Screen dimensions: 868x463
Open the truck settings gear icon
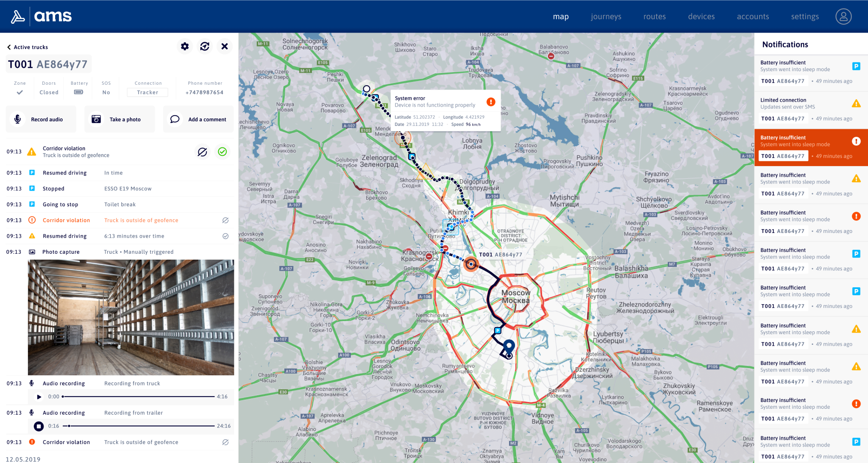(185, 47)
